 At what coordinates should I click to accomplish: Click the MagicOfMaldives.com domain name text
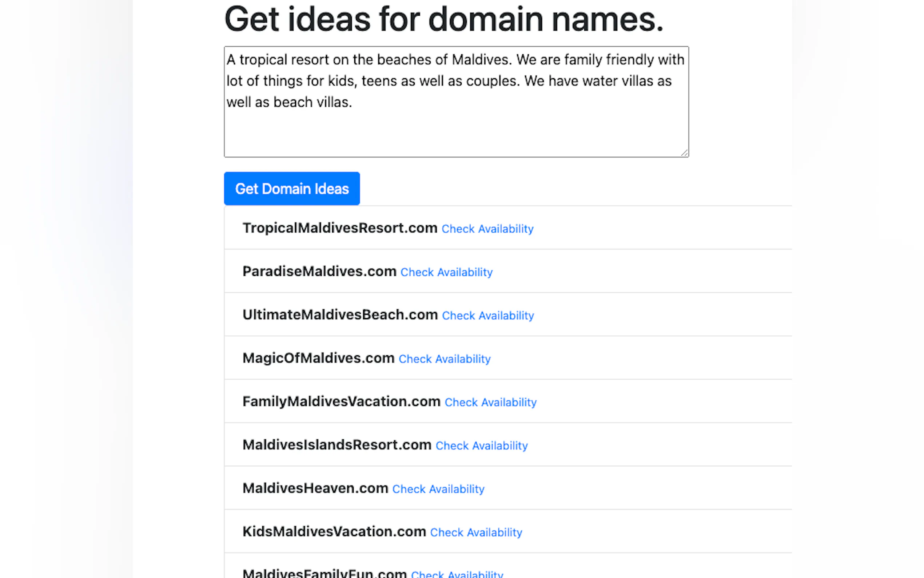coord(318,358)
